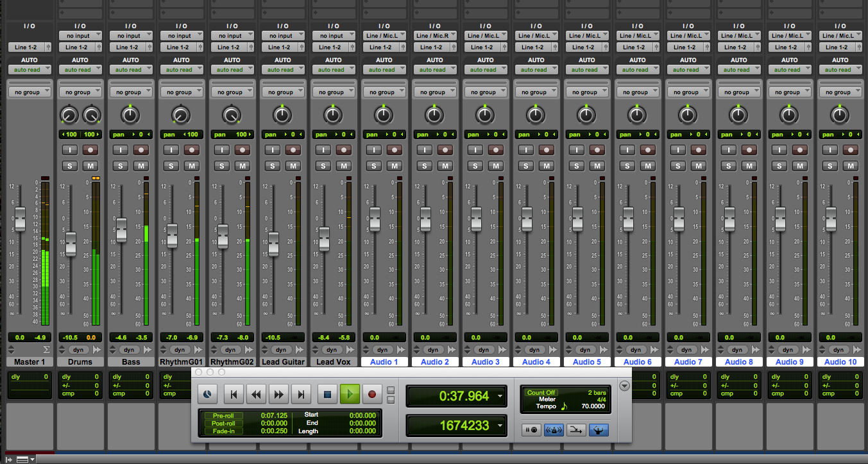The width and height of the screenshot is (868, 464).
Task: Solo the Drums track
Action: coord(69,165)
